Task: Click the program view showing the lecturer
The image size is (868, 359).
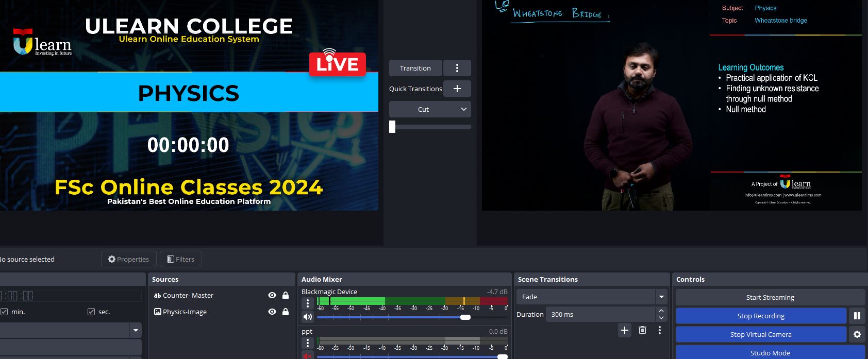Action: 672,105
